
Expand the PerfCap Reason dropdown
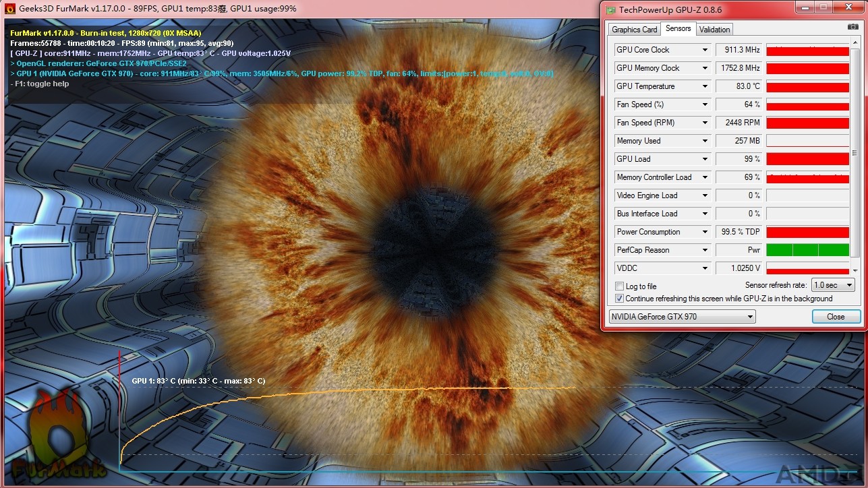705,250
